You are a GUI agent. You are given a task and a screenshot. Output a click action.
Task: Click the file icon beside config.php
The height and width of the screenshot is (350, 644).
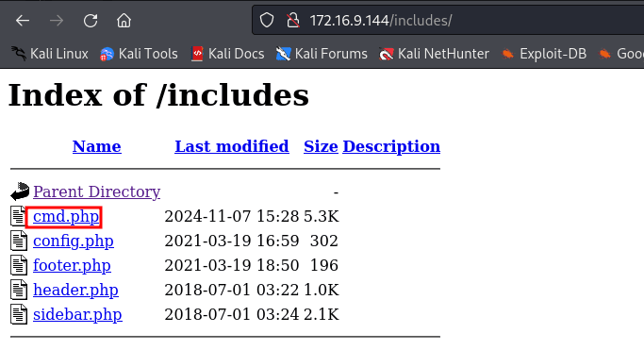point(19,241)
